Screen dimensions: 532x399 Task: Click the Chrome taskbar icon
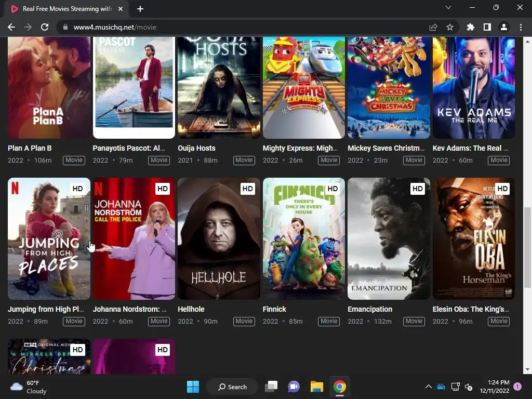click(340, 387)
